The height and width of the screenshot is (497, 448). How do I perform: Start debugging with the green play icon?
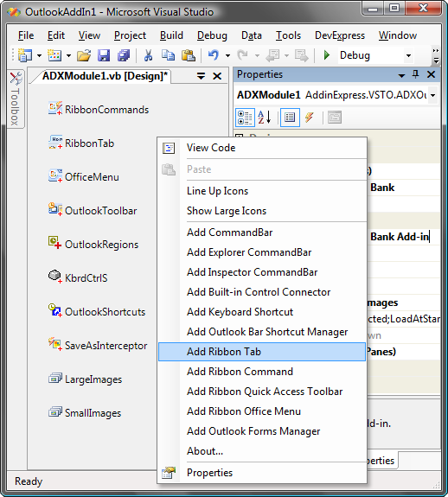click(x=327, y=55)
